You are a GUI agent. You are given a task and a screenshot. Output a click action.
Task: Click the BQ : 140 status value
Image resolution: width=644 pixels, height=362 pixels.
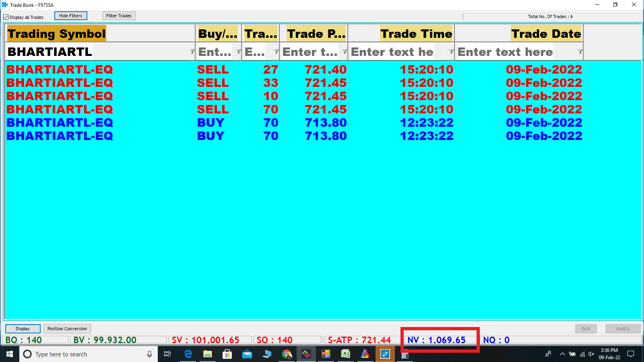[24, 340]
